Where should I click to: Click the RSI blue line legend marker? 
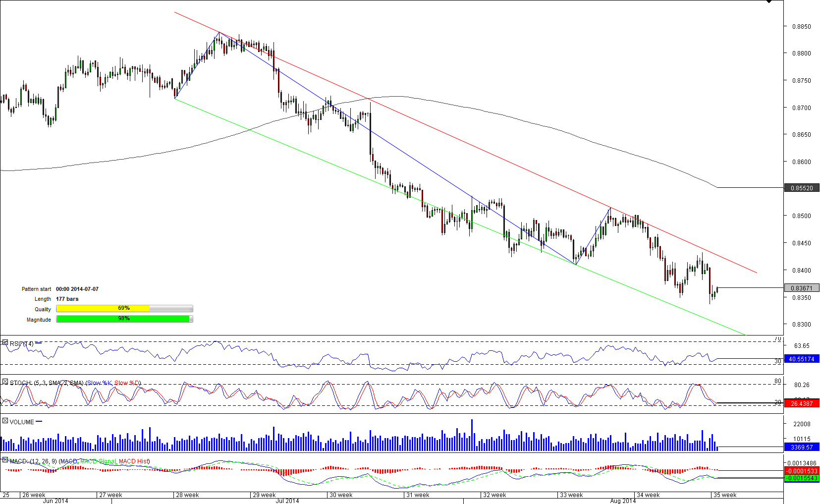click(39, 343)
